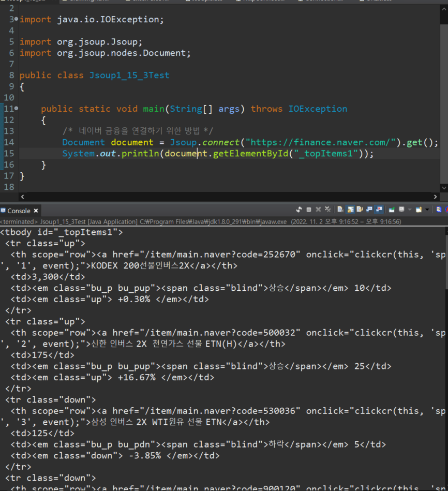Screen dimensions: 448x491
Task: Click the Display Selected Console monitor icon
Action: (401, 210)
